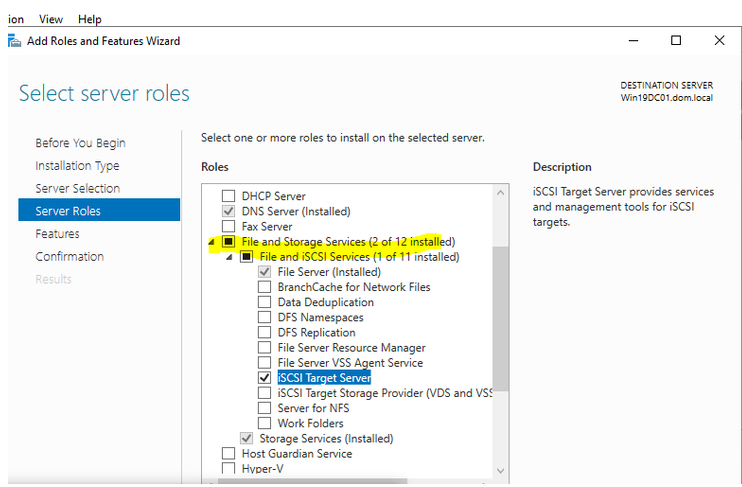The height and width of the screenshot is (487, 742).
Task: Minimize the wizard window
Action: [633, 41]
